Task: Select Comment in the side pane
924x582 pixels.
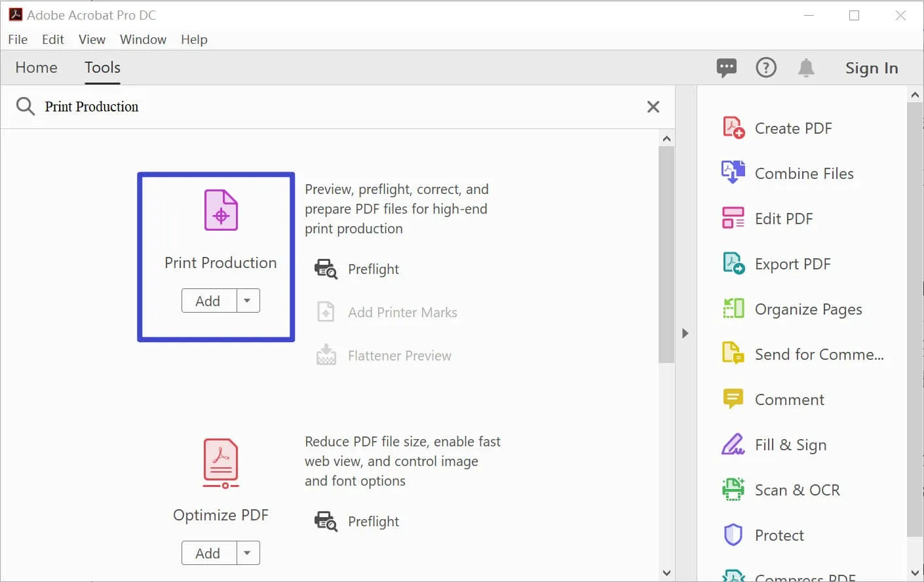Action: 790,400
